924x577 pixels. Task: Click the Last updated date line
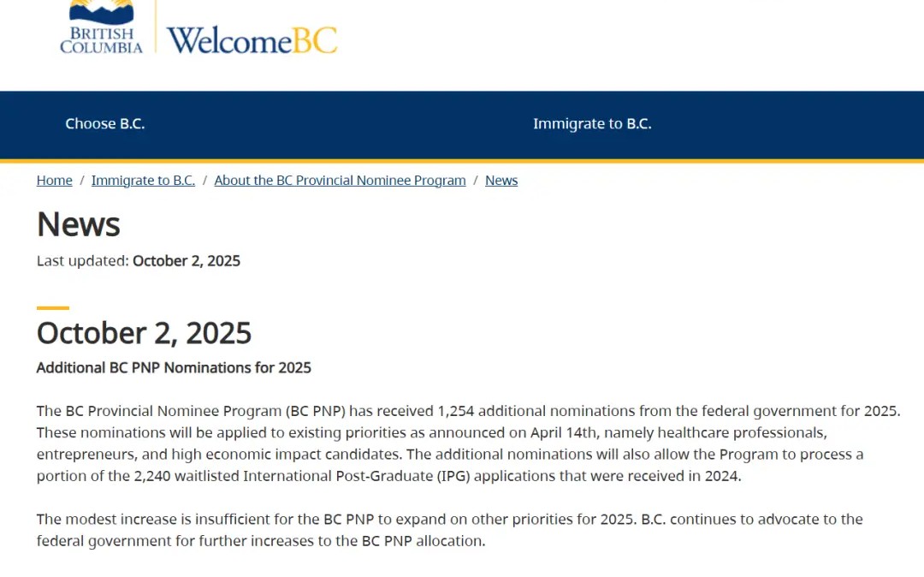[139, 261]
